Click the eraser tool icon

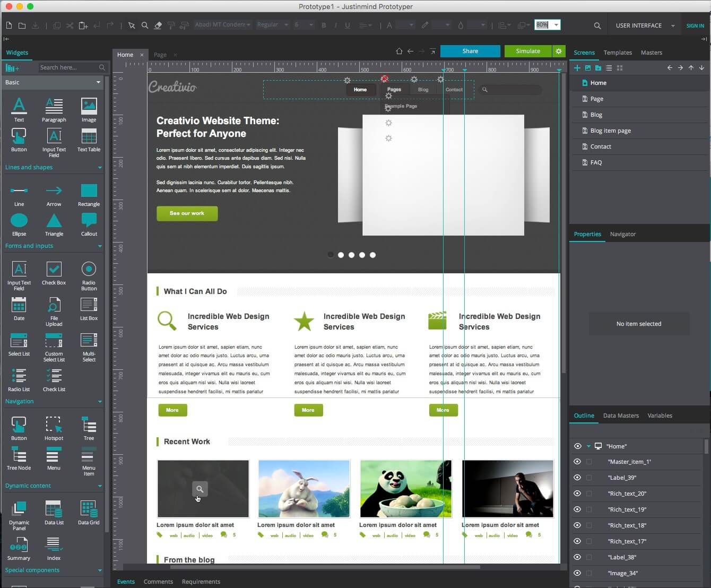pos(158,25)
